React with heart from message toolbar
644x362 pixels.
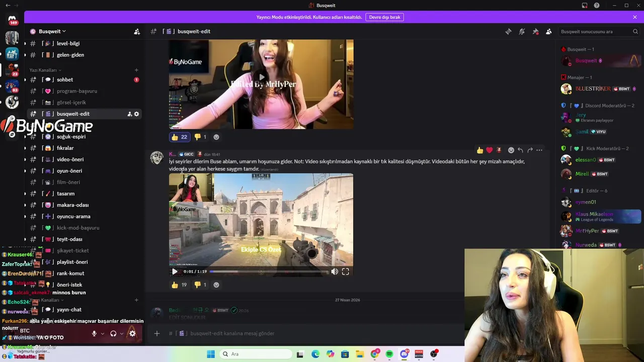point(490,150)
